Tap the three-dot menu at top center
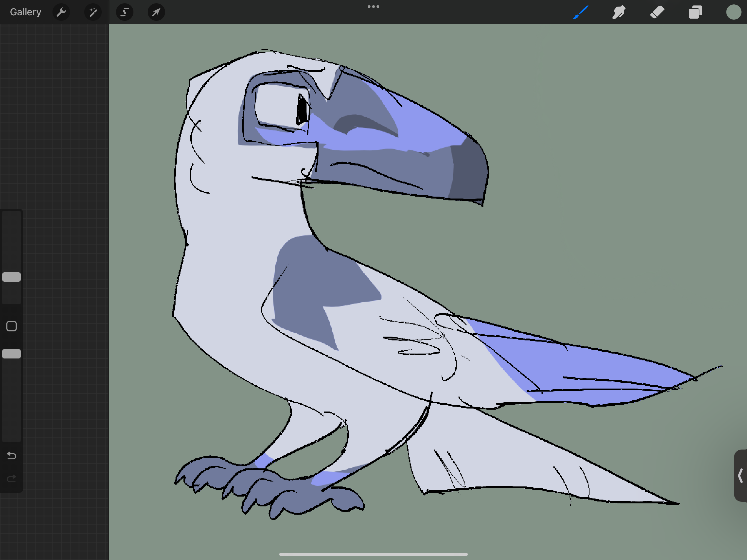 coord(373,6)
